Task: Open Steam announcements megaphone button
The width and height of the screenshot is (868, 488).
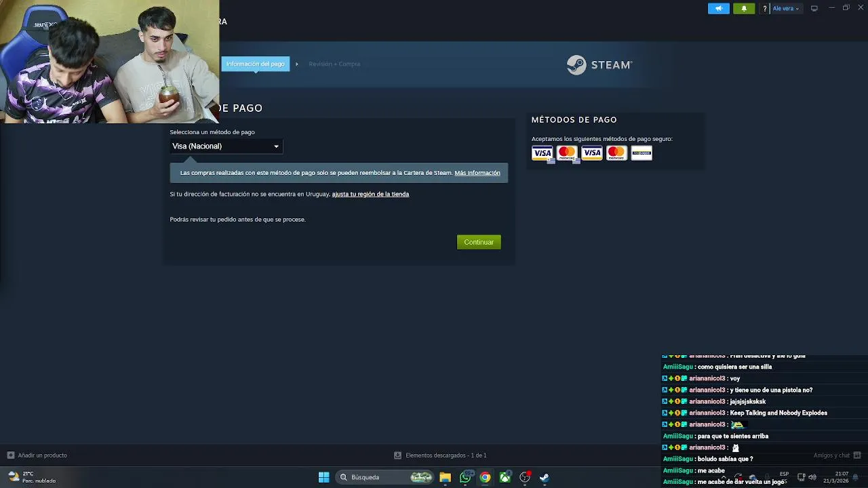Action: 719,8
